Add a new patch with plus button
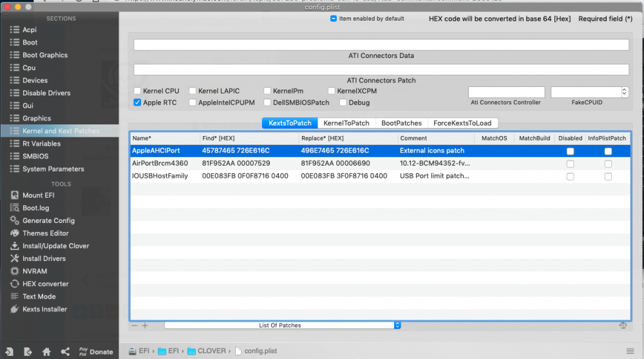This screenshot has width=644, height=359. tap(145, 325)
